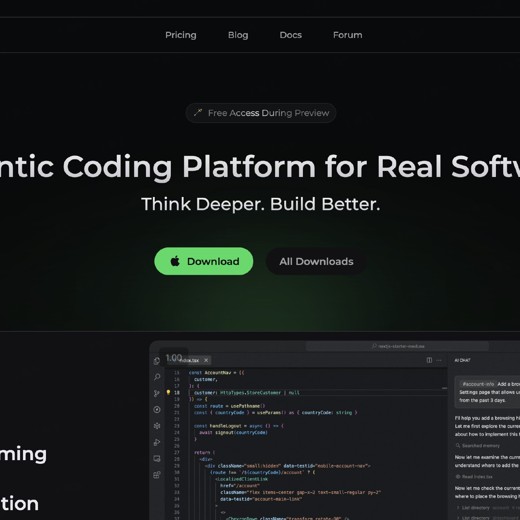
Task: Click the Free Access During Preview badge
Action: (261, 113)
